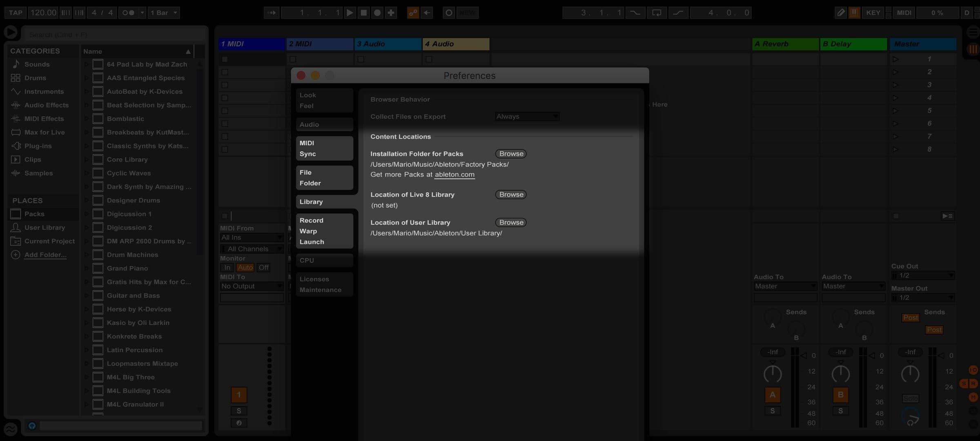Open the ableton.com link
Screen dimensions: 980x441
tap(454, 174)
